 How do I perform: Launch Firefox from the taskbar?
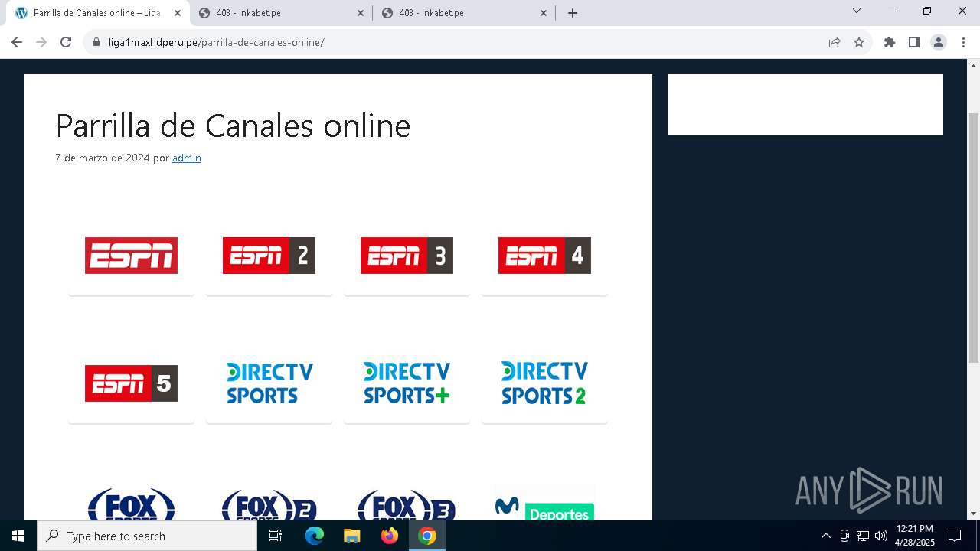click(x=390, y=536)
